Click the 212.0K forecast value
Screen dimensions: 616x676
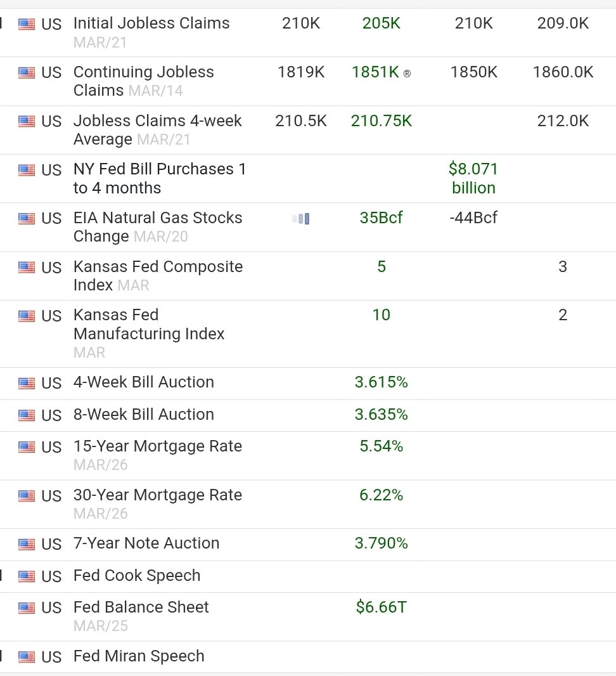pyautogui.click(x=563, y=120)
